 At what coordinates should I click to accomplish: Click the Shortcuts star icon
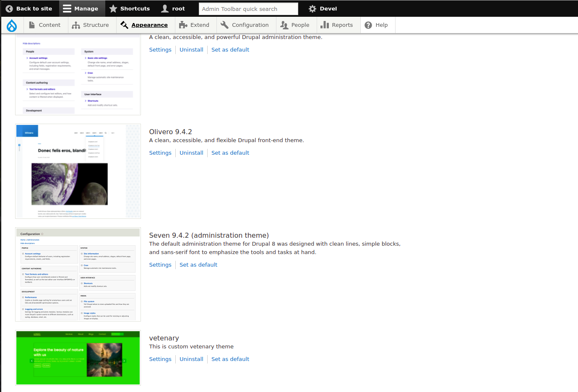point(113,8)
